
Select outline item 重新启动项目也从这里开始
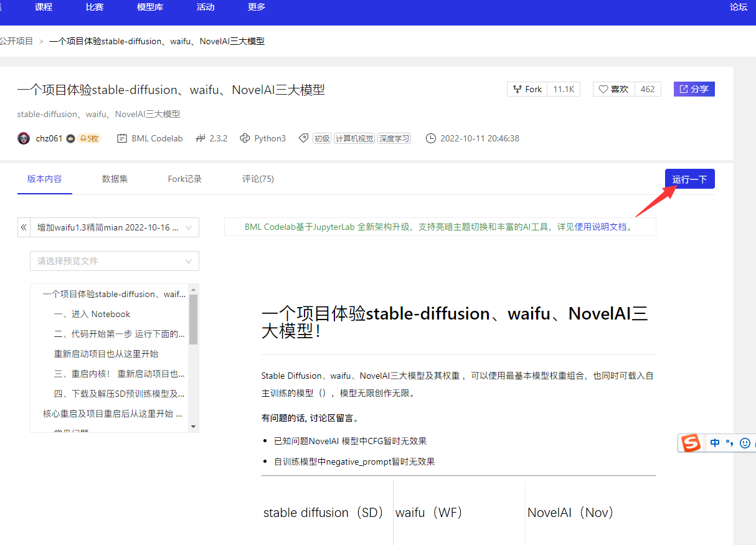(106, 354)
